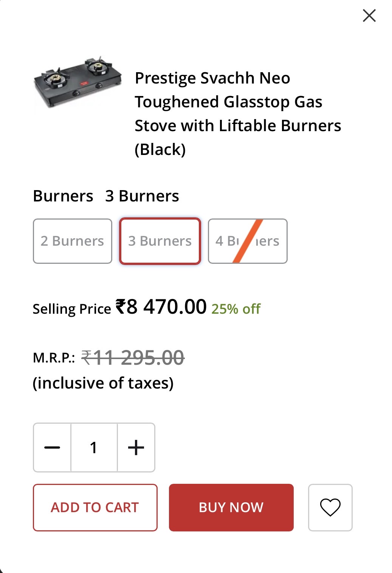Increase quantity with the plus button
Screen dimensions: 392x573
[x=136, y=448]
